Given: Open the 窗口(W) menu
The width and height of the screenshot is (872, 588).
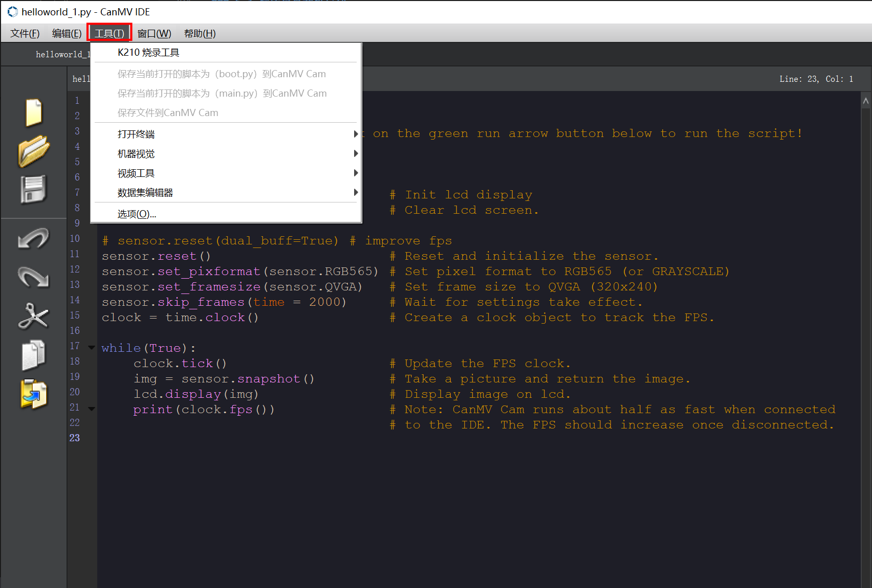Looking at the screenshot, I should (154, 33).
